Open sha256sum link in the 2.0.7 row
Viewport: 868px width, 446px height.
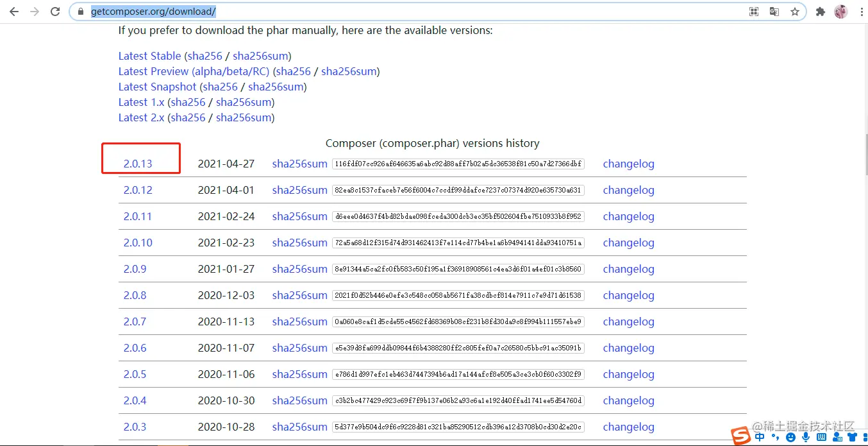(299, 322)
